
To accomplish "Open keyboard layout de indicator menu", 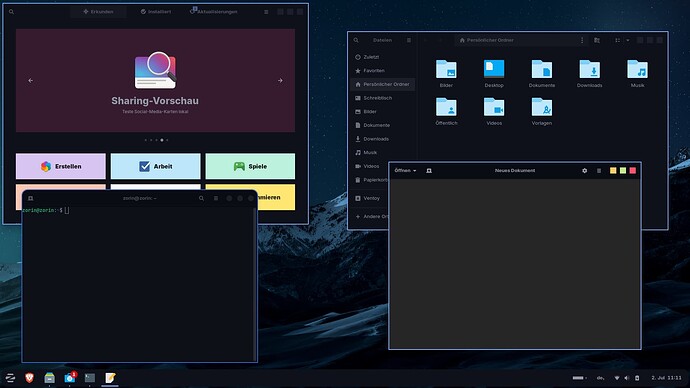I will (x=601, y=378).
